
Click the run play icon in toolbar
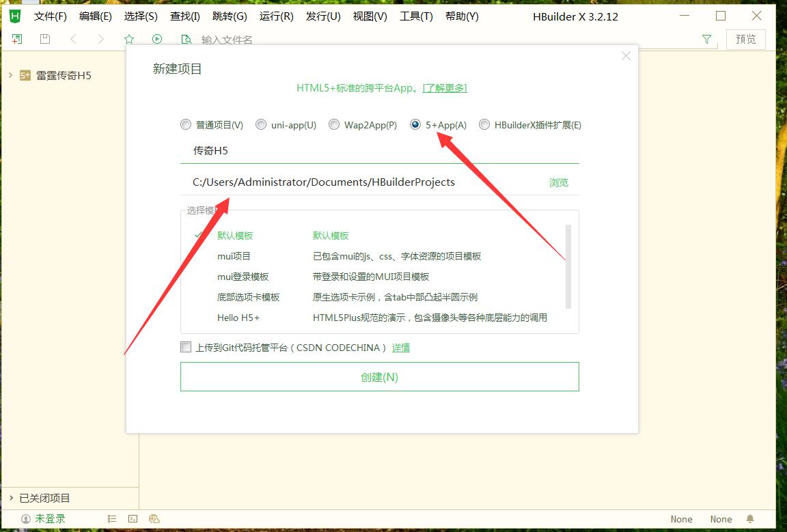[157, 40]
